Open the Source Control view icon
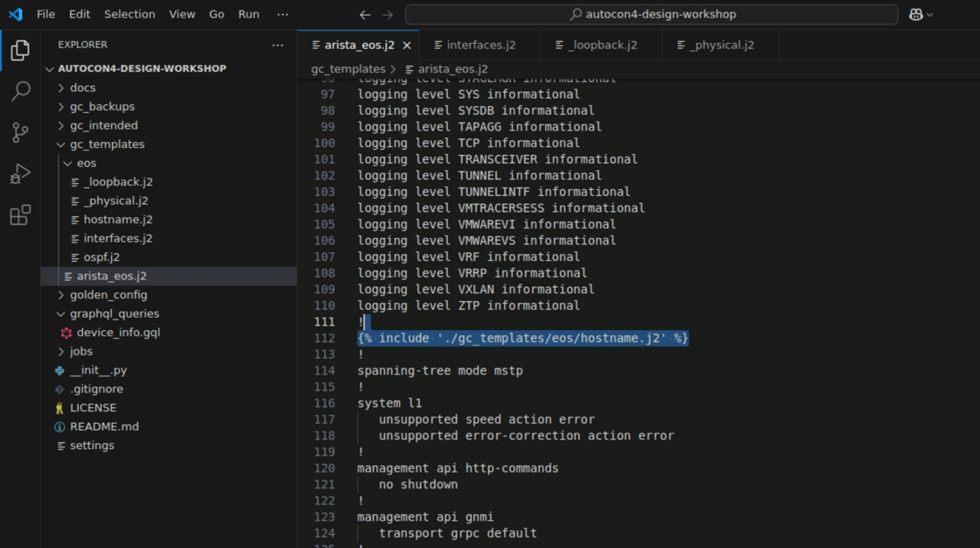Image resolution: width=980 pixels, height=548 pixels. (x=20, y=132)
